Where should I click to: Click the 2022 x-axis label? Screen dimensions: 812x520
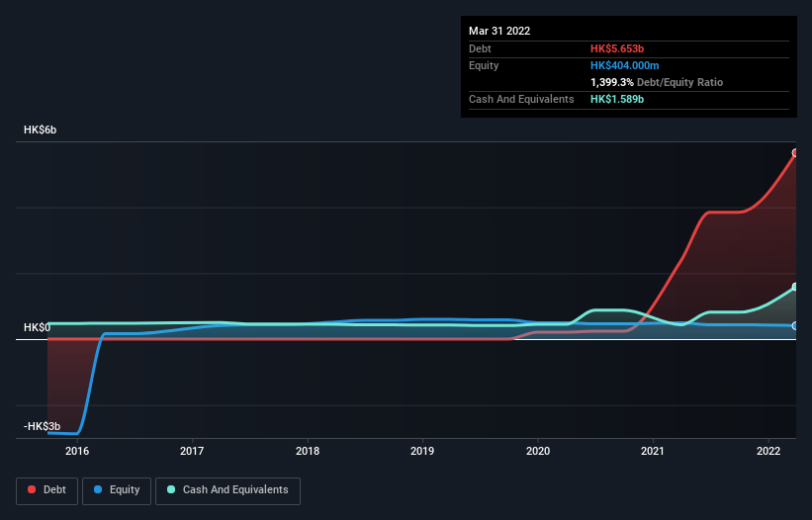(768, 451)
